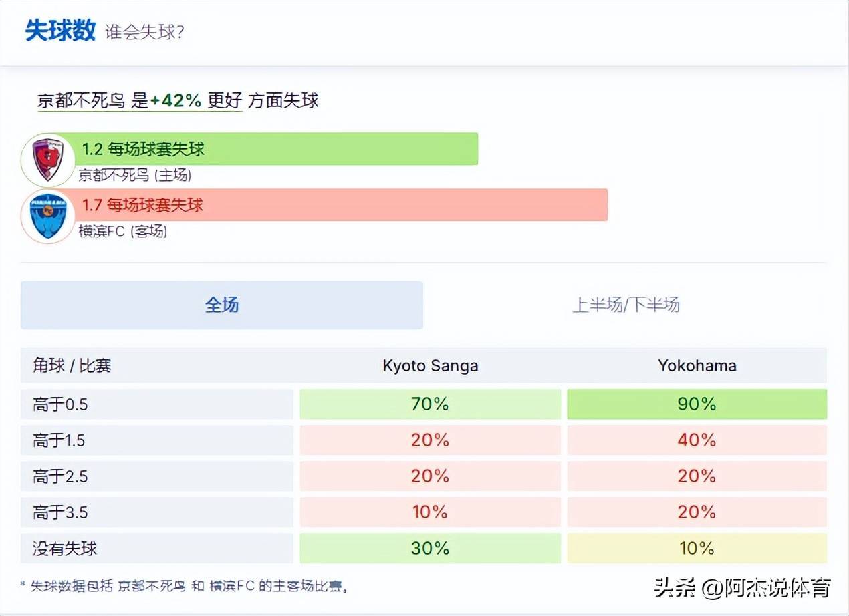Click the 70% cell under Kyoto Sanga
This screenshot has height=616, width=849.
pos(430,404)
